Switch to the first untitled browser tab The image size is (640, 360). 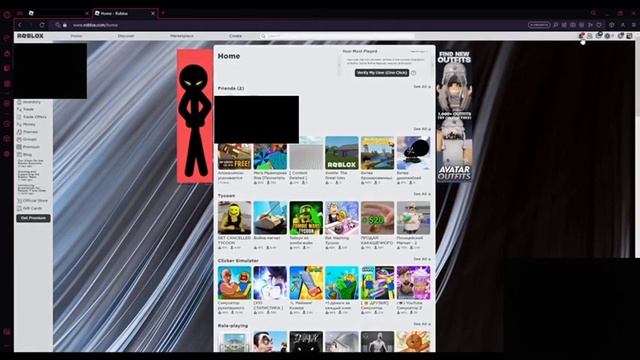click(58, 13)
